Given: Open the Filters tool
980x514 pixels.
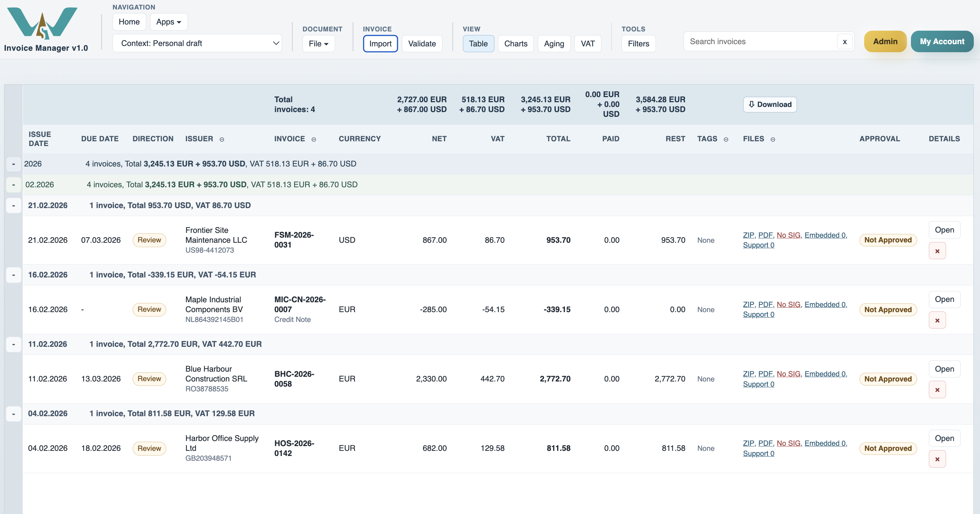Looking at the screenshot, I should point(638,44).
